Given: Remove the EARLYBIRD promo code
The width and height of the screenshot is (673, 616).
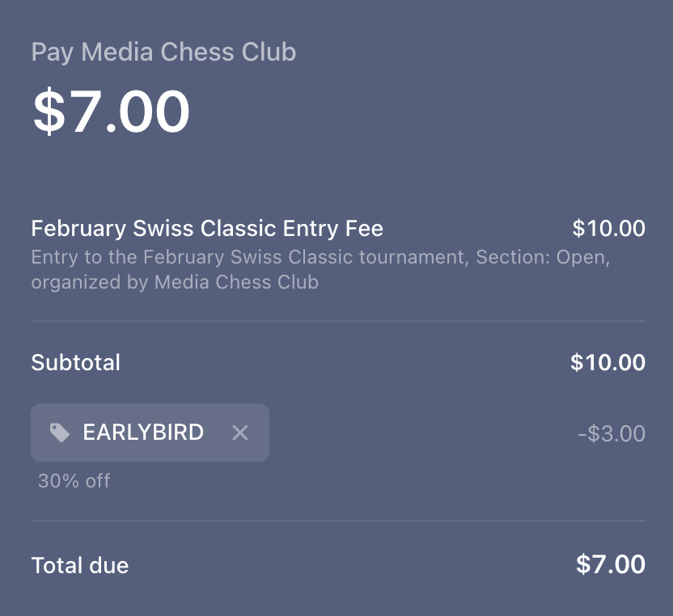Looking at the screenshot, I should 240,432.
